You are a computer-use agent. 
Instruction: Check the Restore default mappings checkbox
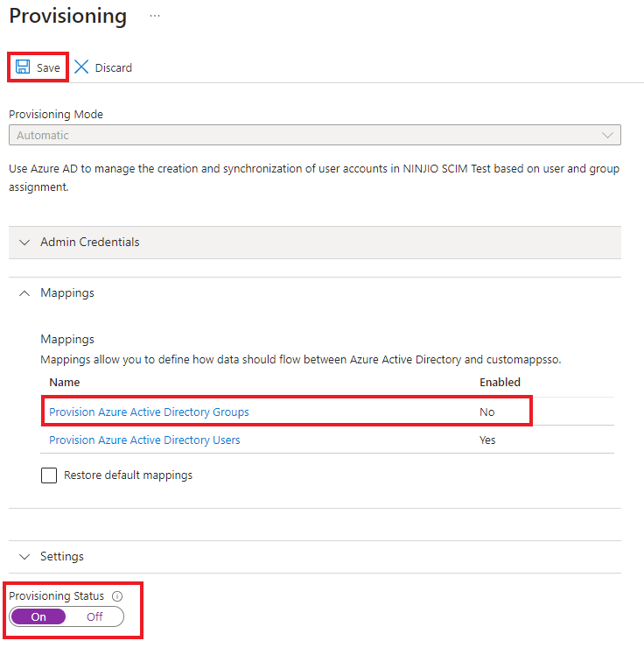50,475
